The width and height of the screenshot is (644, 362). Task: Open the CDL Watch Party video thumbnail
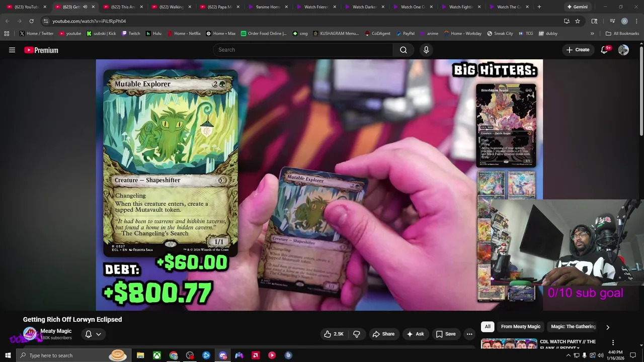[x=509, y=344]
